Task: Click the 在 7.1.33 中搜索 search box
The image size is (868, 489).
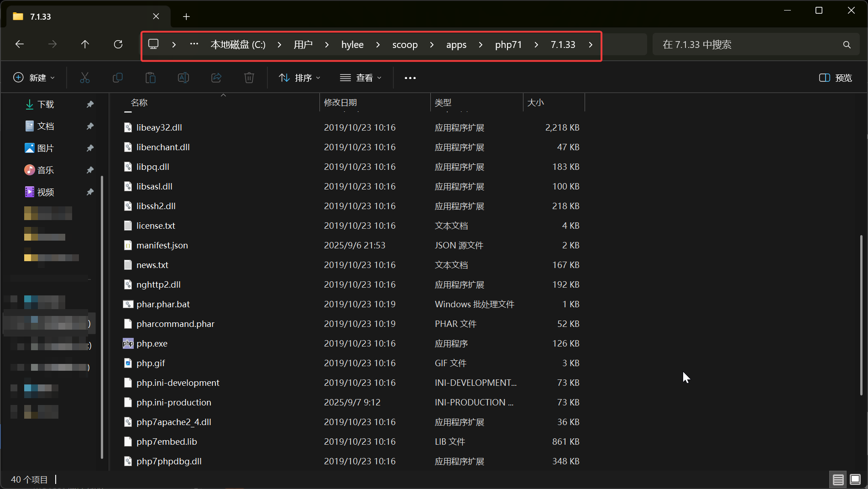Action: tap(748, 45)
